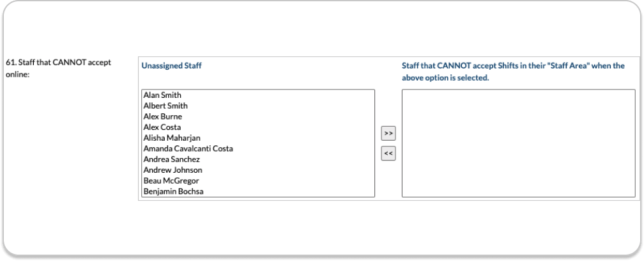Screen dimensions: 644x261
Task: Pick Beau McGregor in the list
Action: pos(171,180)
